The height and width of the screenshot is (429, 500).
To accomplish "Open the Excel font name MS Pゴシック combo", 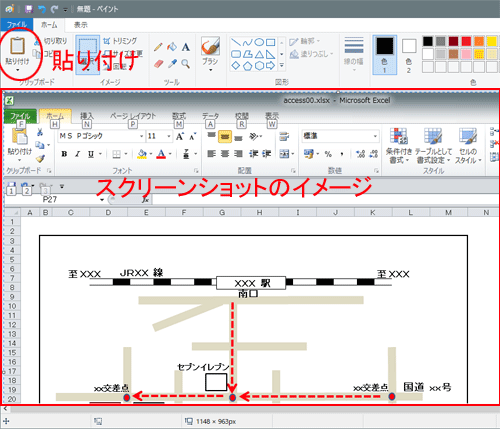I will coord(101,136).
